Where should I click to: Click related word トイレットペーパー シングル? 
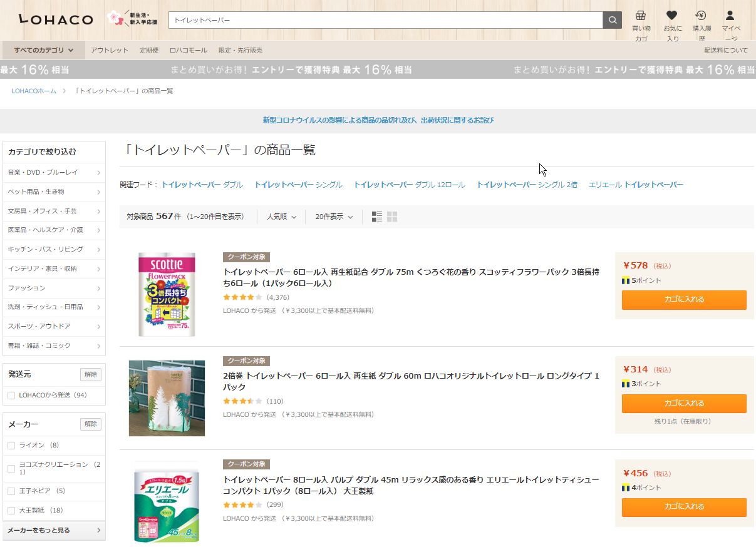(298, 185)
